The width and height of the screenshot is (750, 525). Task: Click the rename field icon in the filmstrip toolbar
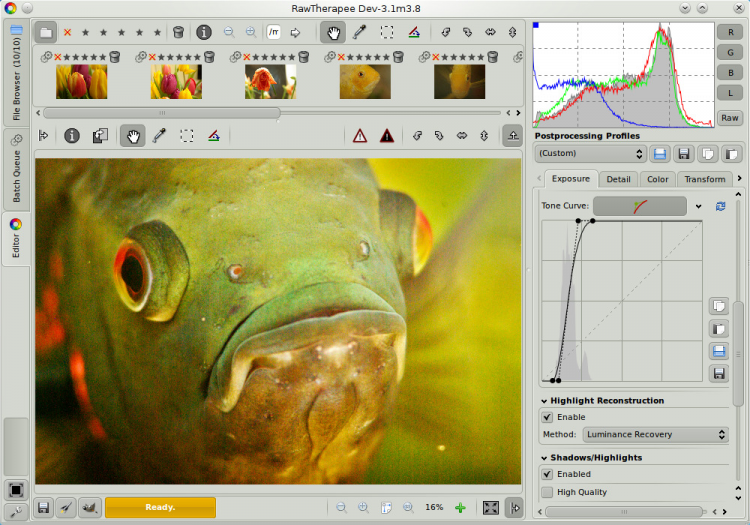click(x=274, y=32)
